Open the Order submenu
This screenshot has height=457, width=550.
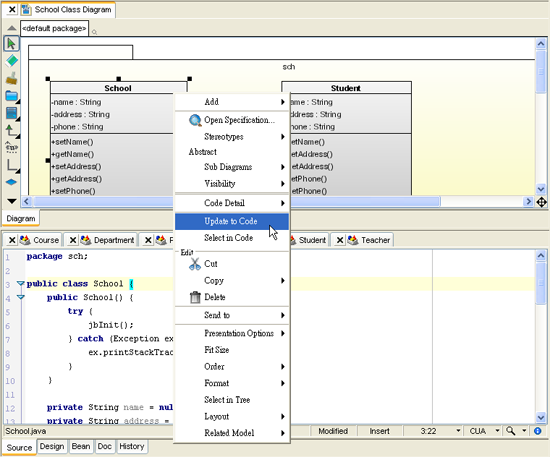(232, 367)
